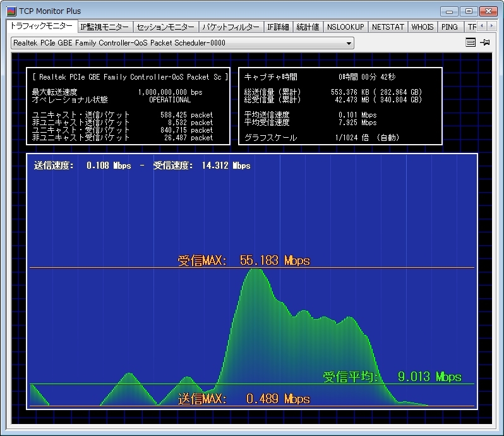Open the list view icon beside the pin
The height and width of the screenshot is (436, 504).
(x=471, y=42)
